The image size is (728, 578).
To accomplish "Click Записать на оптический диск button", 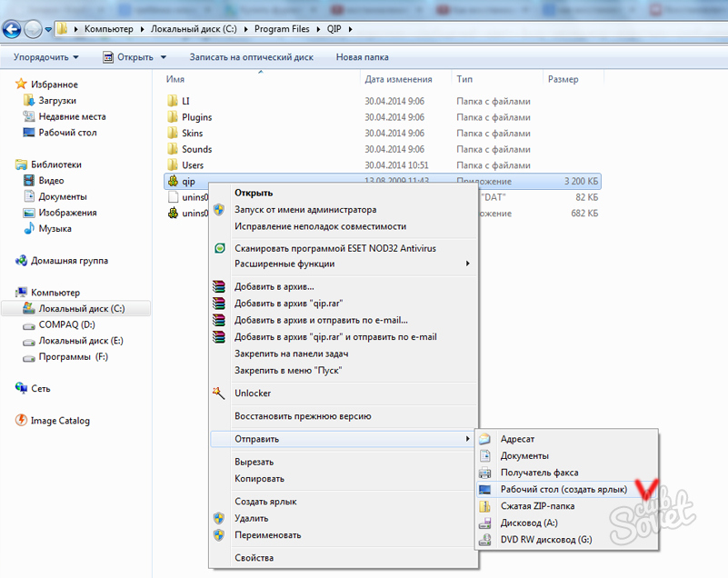I will pyautogui.click(x=251, y=57).
